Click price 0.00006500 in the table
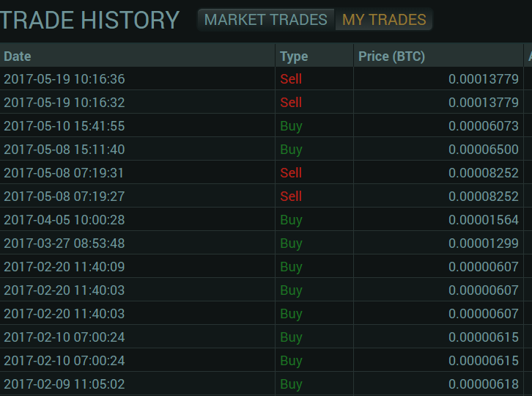The width and height of the screenshot is (532, 396). click(x=483, y=150)
